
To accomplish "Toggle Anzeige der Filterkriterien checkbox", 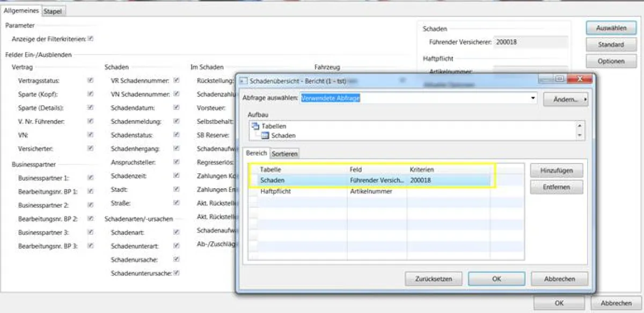I will [x=91, y=39].
